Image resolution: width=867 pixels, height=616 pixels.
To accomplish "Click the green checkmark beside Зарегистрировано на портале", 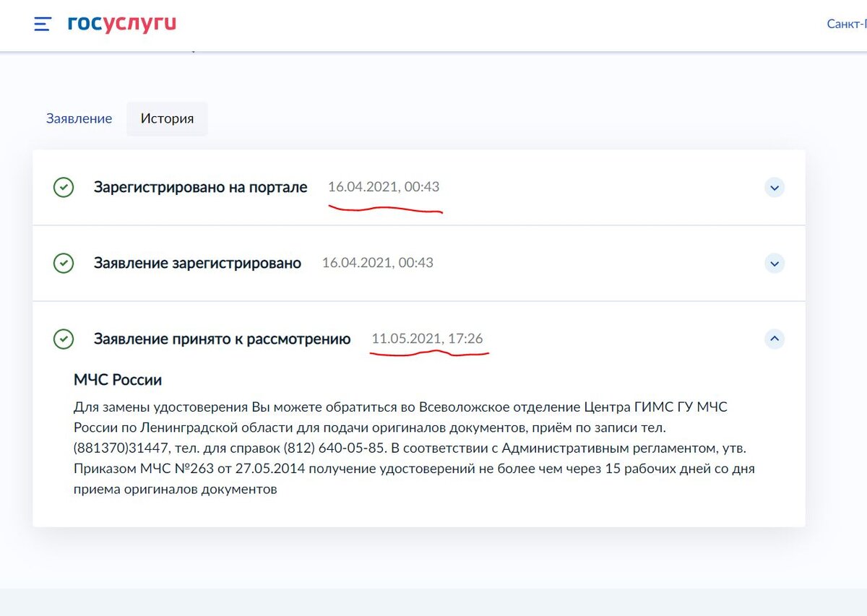I will 64,188.
